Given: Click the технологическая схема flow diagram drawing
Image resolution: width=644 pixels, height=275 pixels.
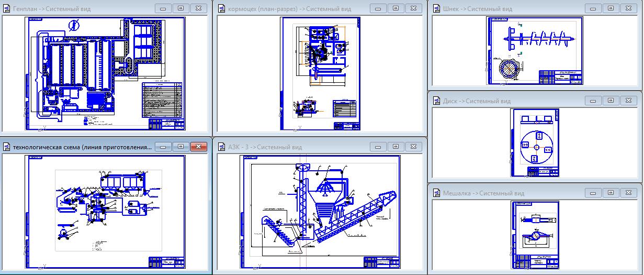Looking at the screenshot, I should point(105,211).
